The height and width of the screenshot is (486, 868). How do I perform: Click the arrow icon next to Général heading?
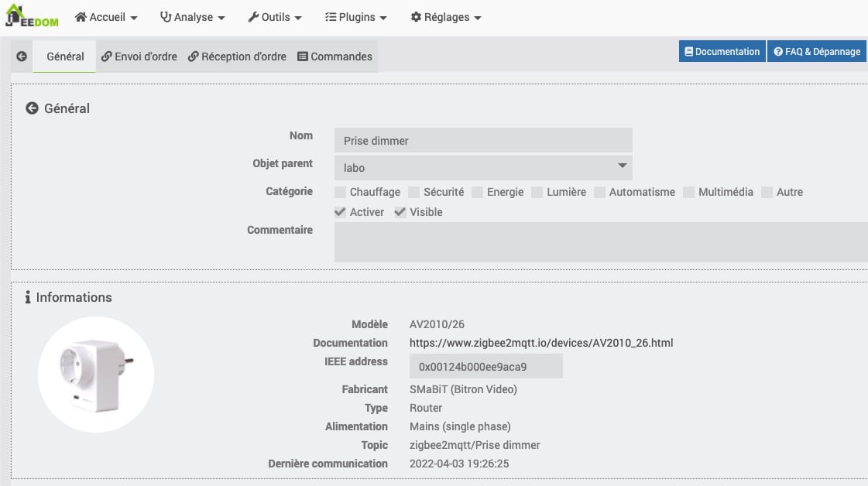[32, 108]
